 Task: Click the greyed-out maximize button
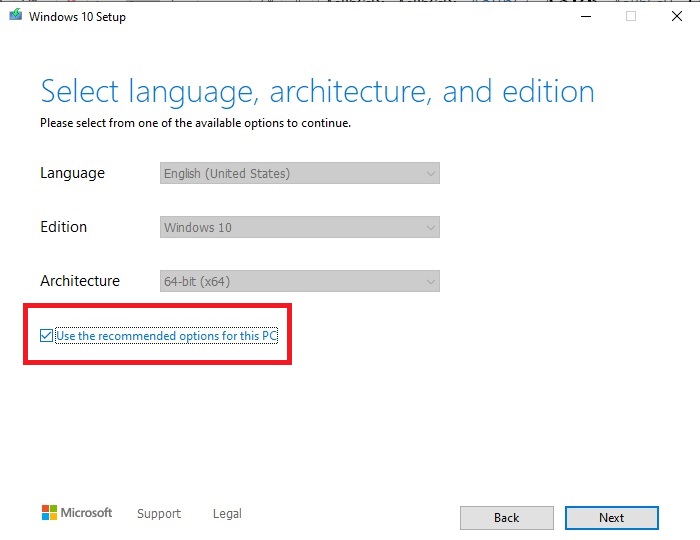tap(631, 17)
